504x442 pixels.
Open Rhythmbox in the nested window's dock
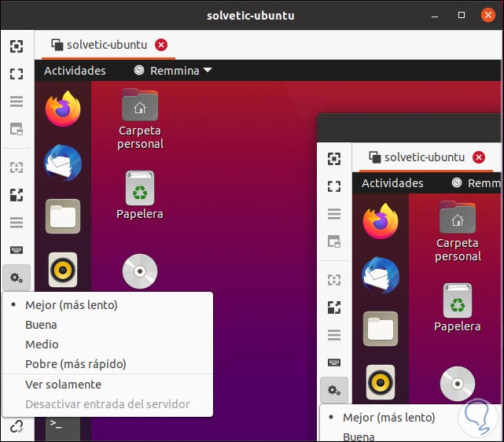pyautogui.click(x=381, y=382)
